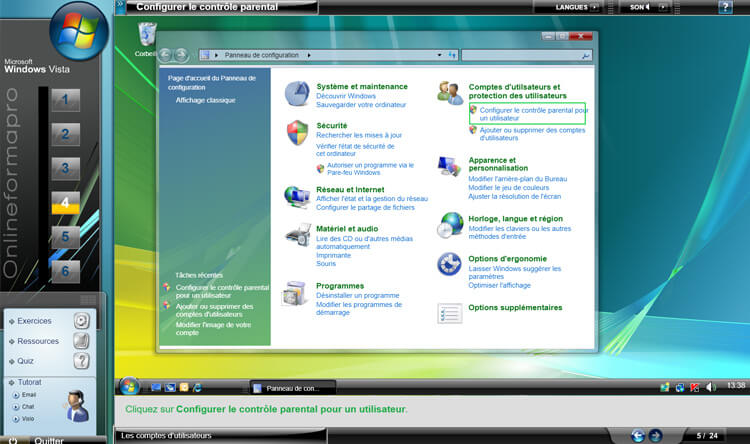Click the Sécurité shield icon
750x444 pixels.
pos(297,133)
